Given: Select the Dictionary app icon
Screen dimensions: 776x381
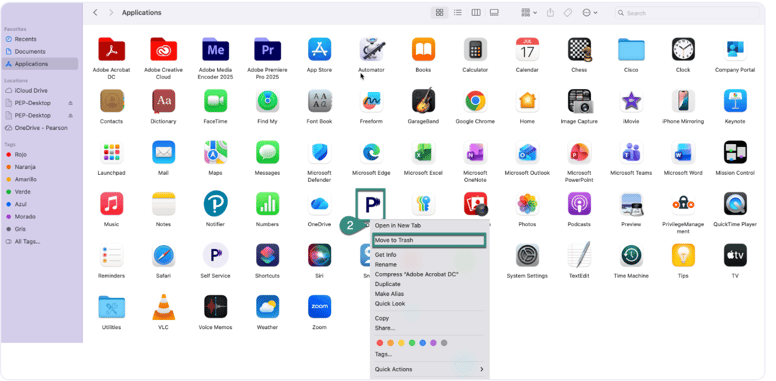Looking at the screenshot, I should pos(163,101).
